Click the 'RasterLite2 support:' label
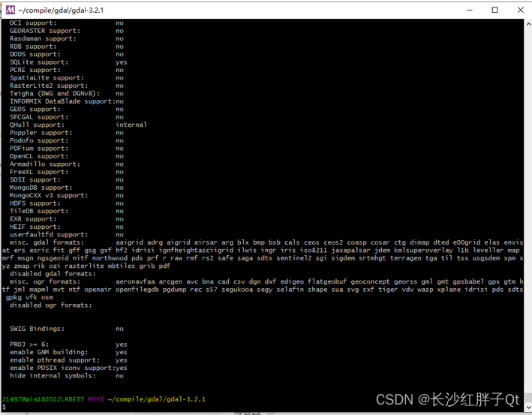This screenshot has width=532, height=415. pos(49,86)
